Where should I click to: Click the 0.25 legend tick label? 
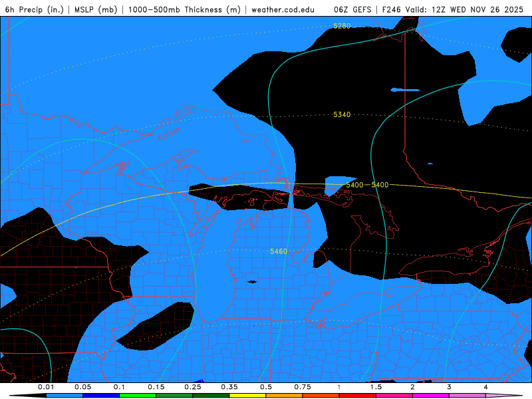[193, 387]
